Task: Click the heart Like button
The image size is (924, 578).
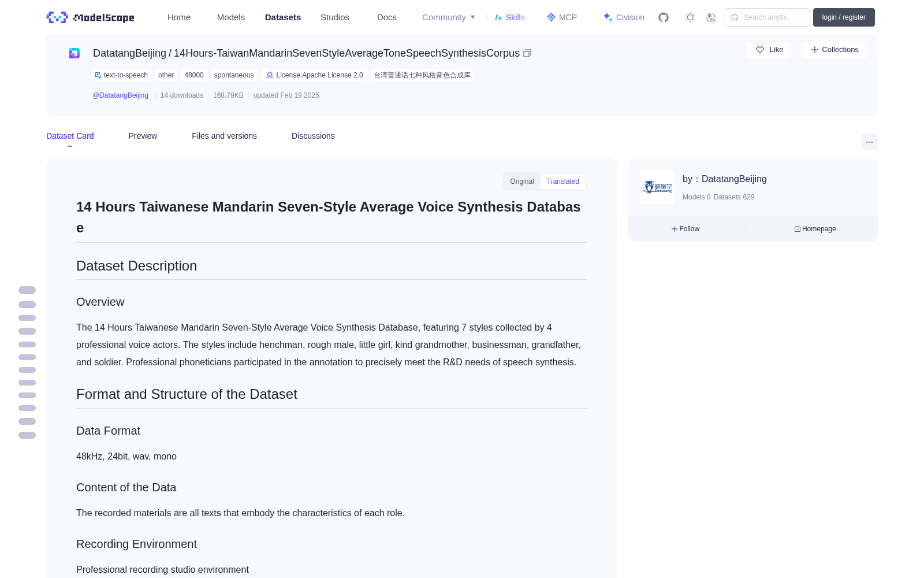Action: [x=769, y=50]
